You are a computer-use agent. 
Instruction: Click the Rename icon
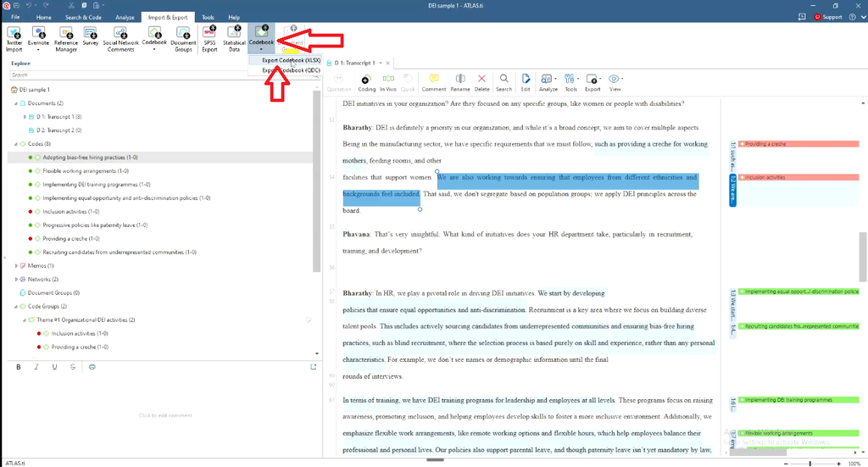[x=460, y=82]
